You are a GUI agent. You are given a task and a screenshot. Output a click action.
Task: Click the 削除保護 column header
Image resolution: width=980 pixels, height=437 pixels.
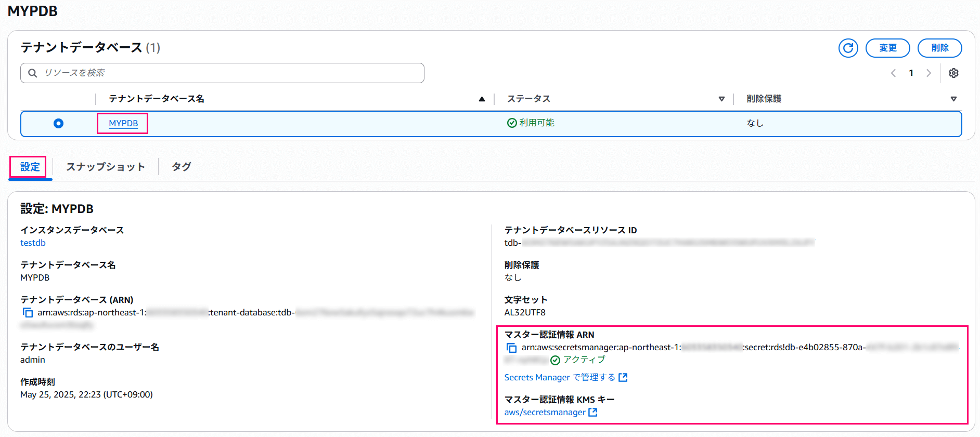tap(764, 99)
